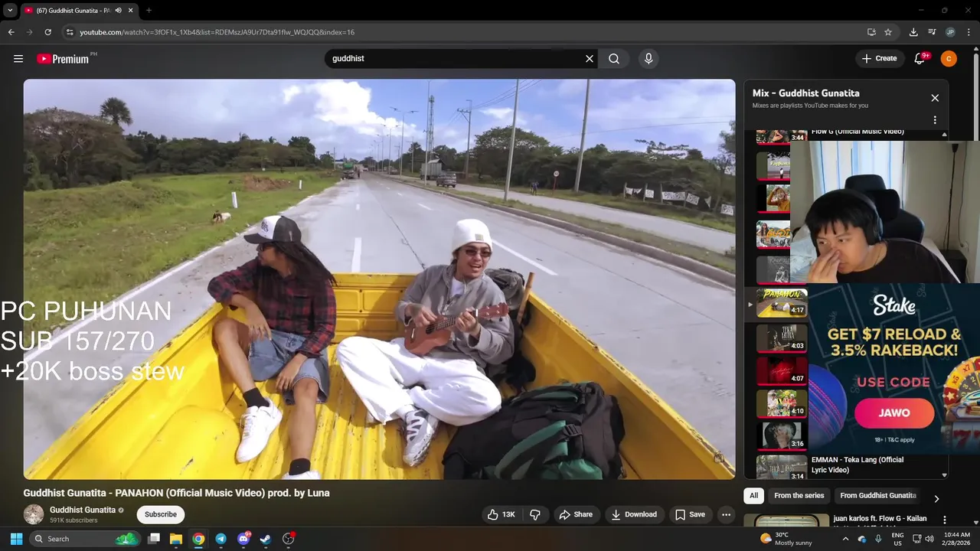
Task: Reload the YouTube page
Action: [47, 32]
